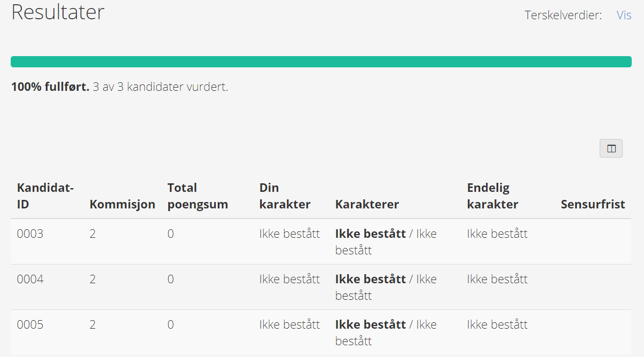
Task: Click total score of candidate 0003
Action: pyautogui.click(x=170, y=234)
